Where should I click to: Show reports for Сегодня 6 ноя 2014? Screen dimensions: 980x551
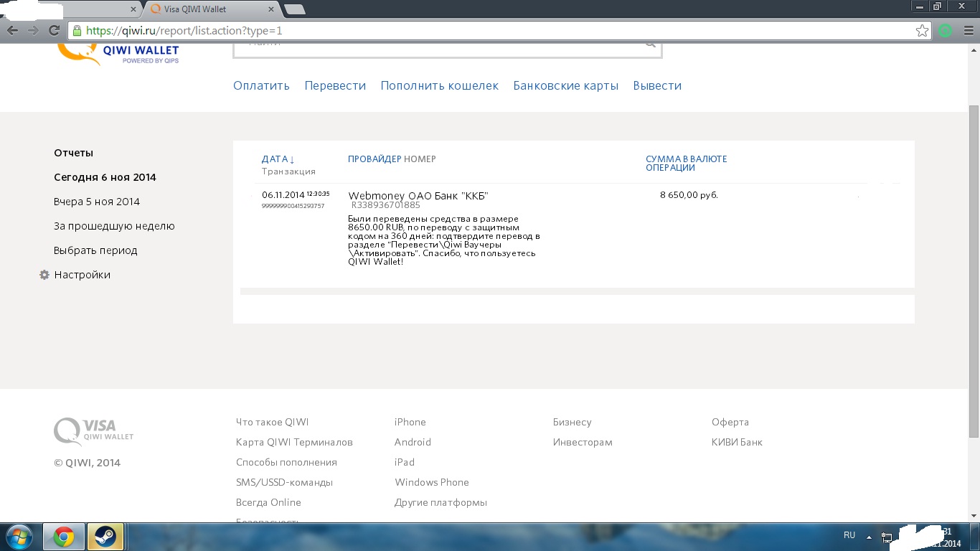coord(105,177)
